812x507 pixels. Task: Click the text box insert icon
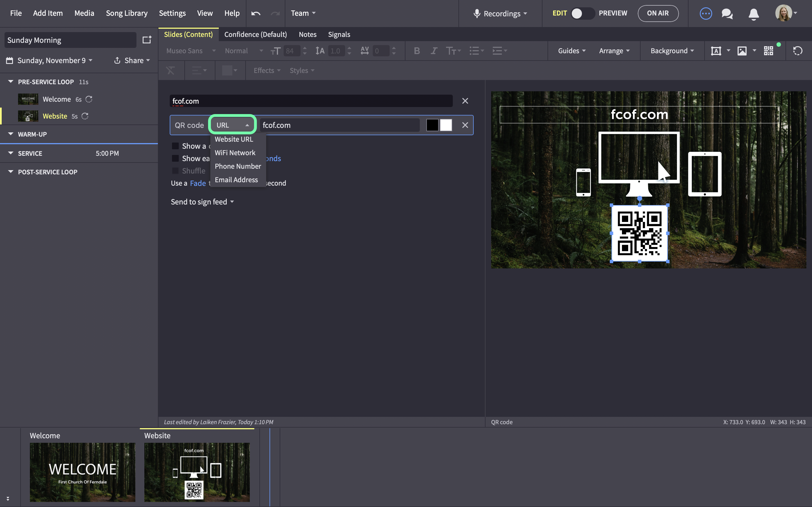click(716, 51)
